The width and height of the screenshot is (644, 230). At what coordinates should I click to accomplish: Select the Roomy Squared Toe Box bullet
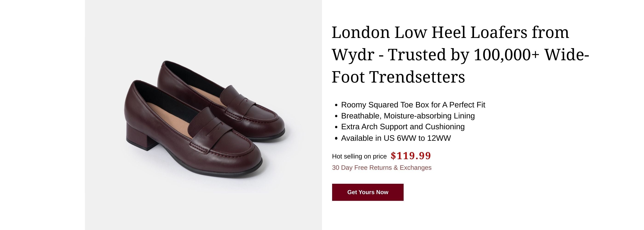point(413,105)
